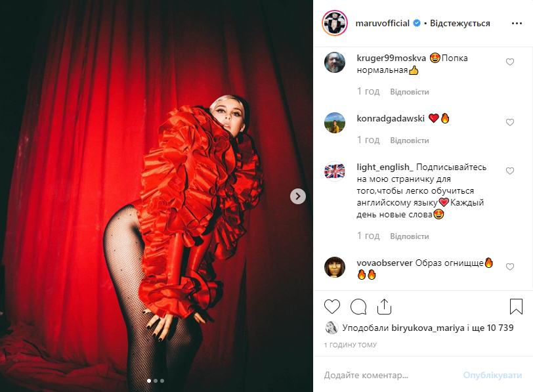Select the second carousel dot indicator
533x392 pixels.
tap(156, 381)
